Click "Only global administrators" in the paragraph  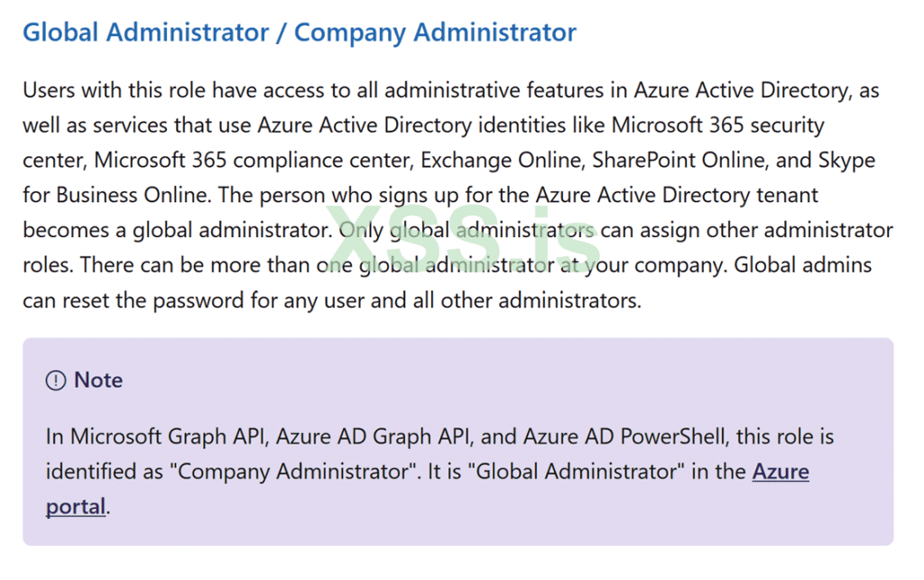467,231
